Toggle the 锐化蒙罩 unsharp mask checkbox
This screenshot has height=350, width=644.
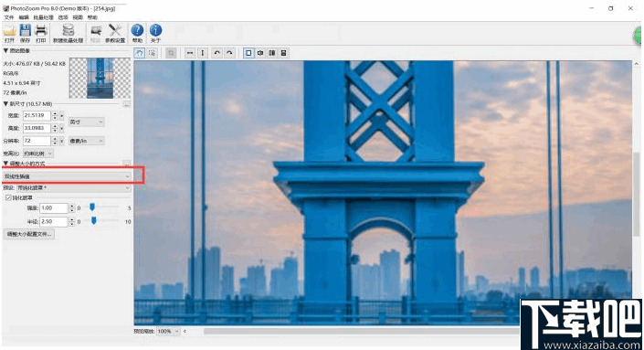pos(8,197)
